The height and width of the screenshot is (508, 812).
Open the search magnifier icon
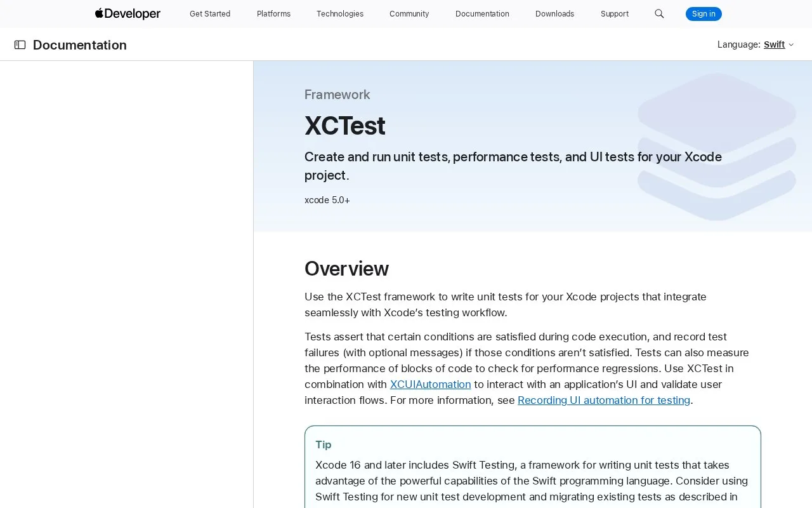(659, 13)
